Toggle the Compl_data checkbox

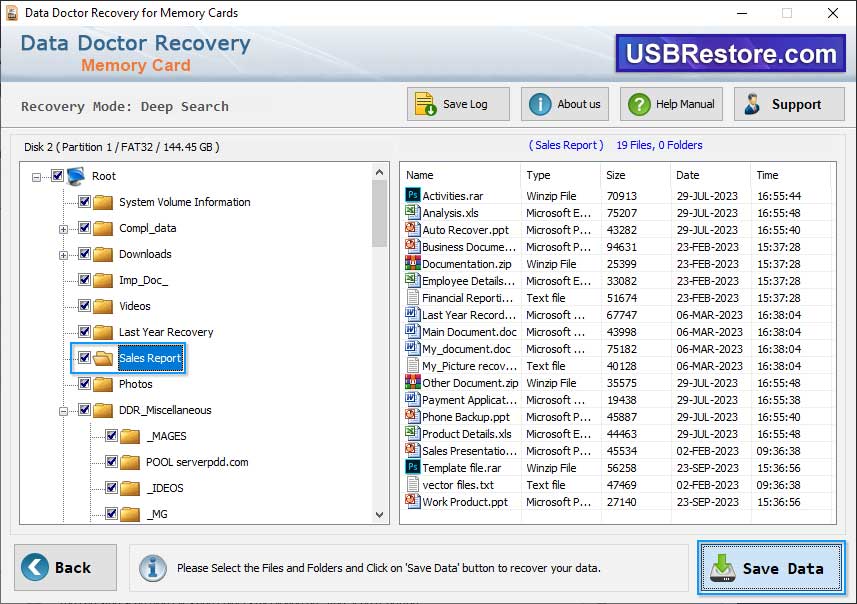[84, 227]
